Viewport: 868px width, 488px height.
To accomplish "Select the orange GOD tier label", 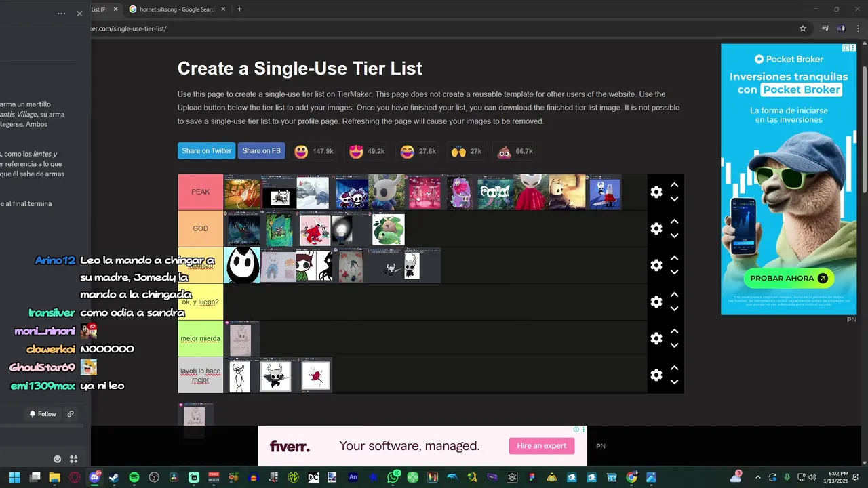I will coord(201,228).
